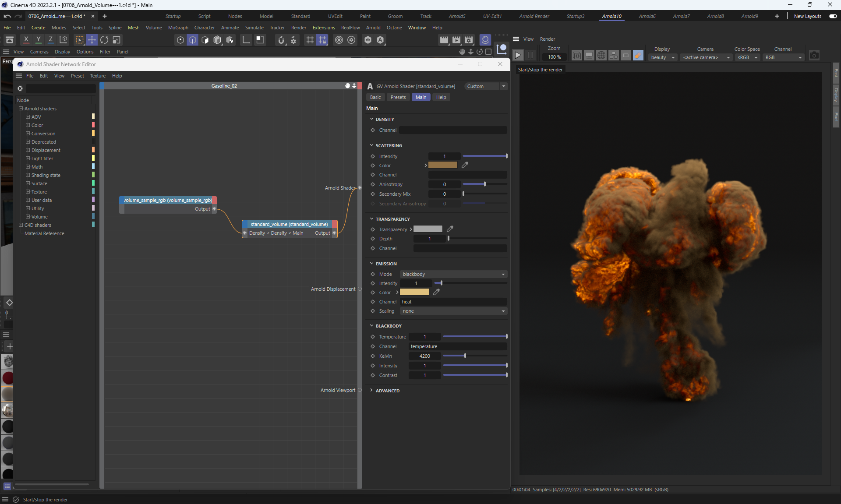Open the Simulate menu
Viewport: 841px width, 504px height.
click(x=254, y=28)
